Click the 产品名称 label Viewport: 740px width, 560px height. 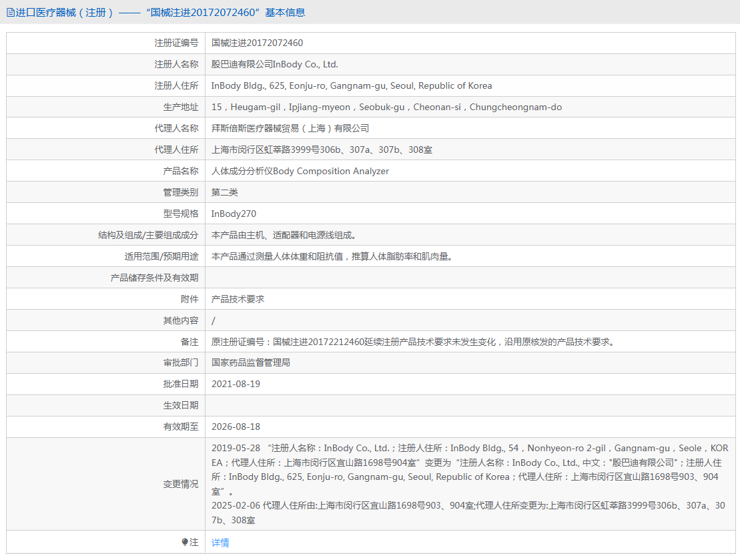[x=181, y=172]
